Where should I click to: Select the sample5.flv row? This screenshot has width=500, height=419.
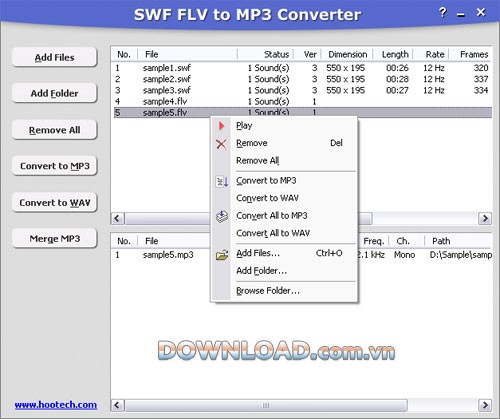tap(303, 112)
